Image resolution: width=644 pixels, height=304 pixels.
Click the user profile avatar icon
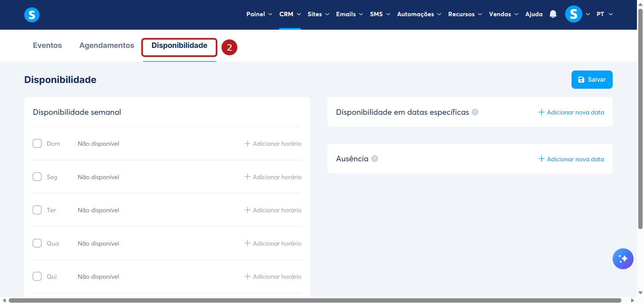(574, 14)
